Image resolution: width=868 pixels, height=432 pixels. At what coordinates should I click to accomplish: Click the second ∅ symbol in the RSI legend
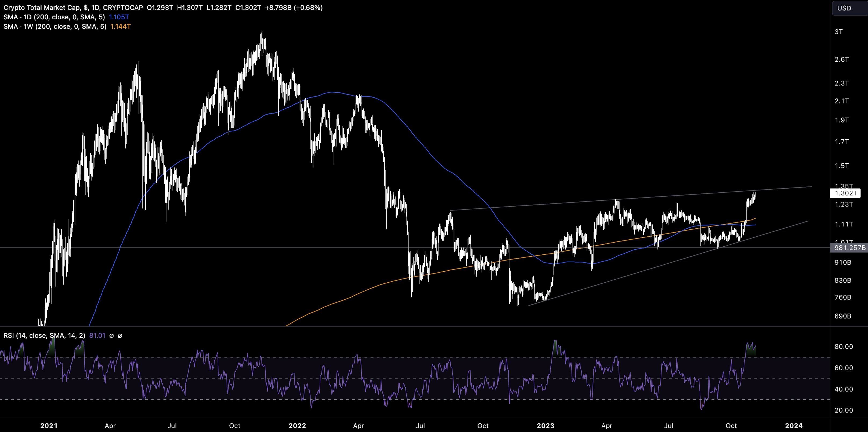120,336
